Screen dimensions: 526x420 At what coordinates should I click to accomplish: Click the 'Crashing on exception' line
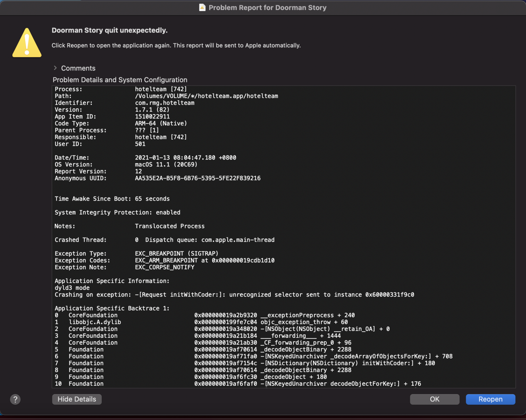234,295
